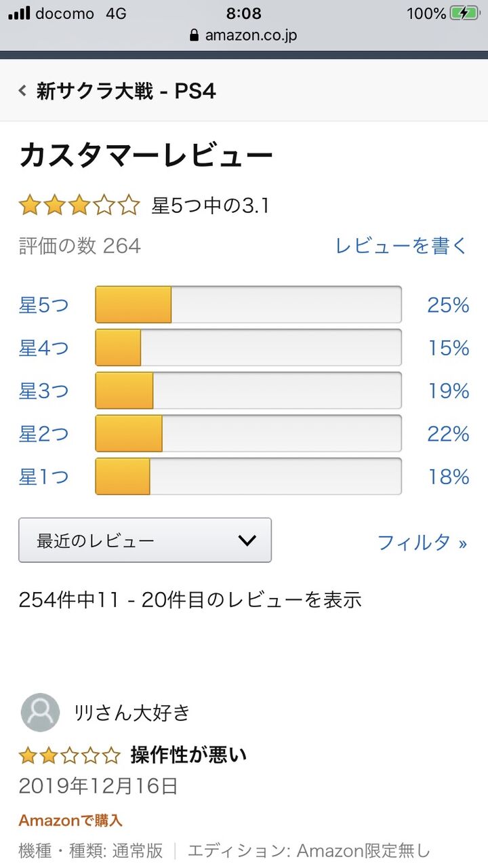Select the 星3つ rating bar

(248, 391)
